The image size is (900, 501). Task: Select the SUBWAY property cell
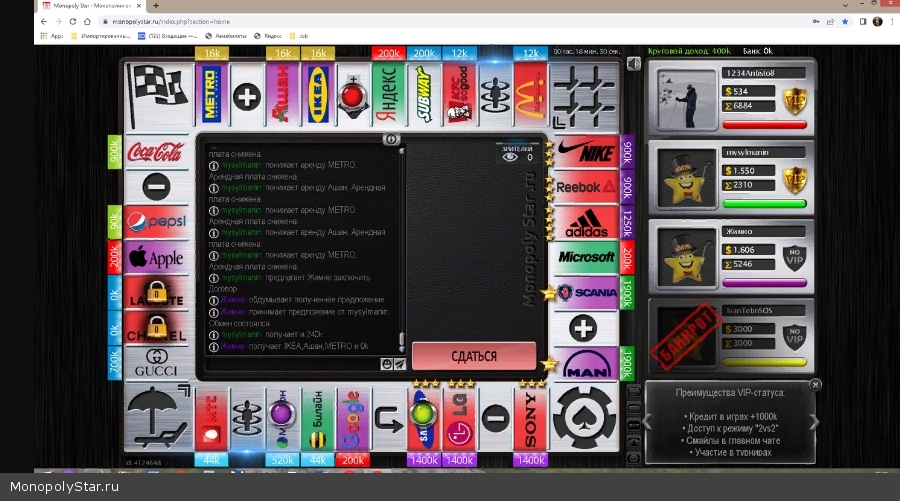click(424, 95)
